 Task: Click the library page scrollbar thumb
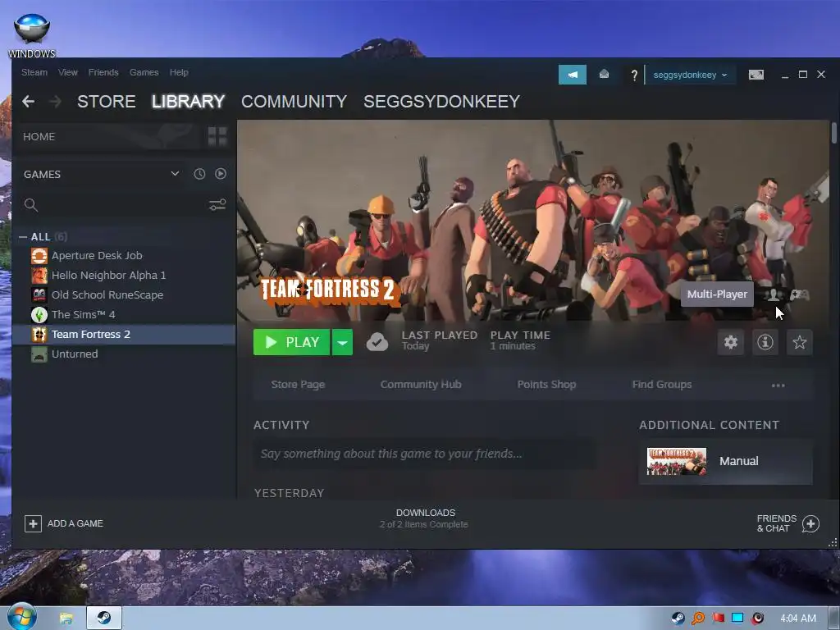point(833,133)
